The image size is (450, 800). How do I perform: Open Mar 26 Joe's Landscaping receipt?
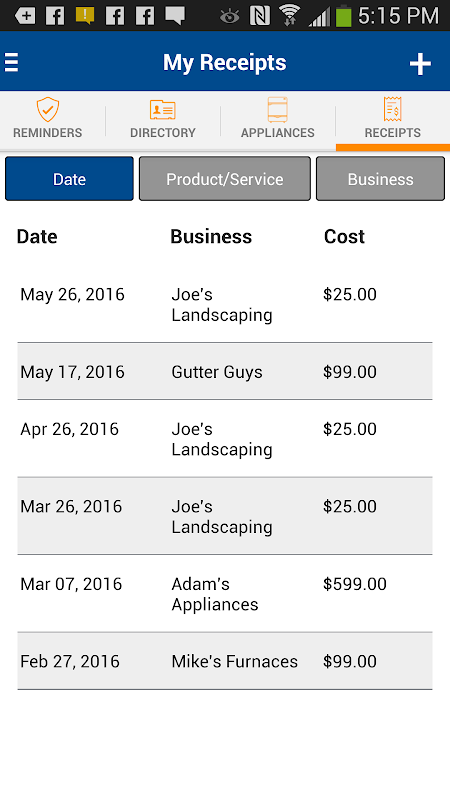point(224,516)
